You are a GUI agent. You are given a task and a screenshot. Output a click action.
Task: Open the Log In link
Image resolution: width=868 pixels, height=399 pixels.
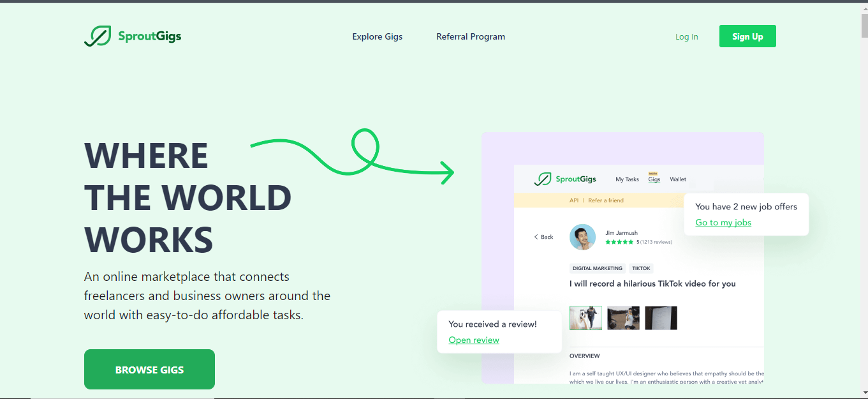click(x=687, y=36)
